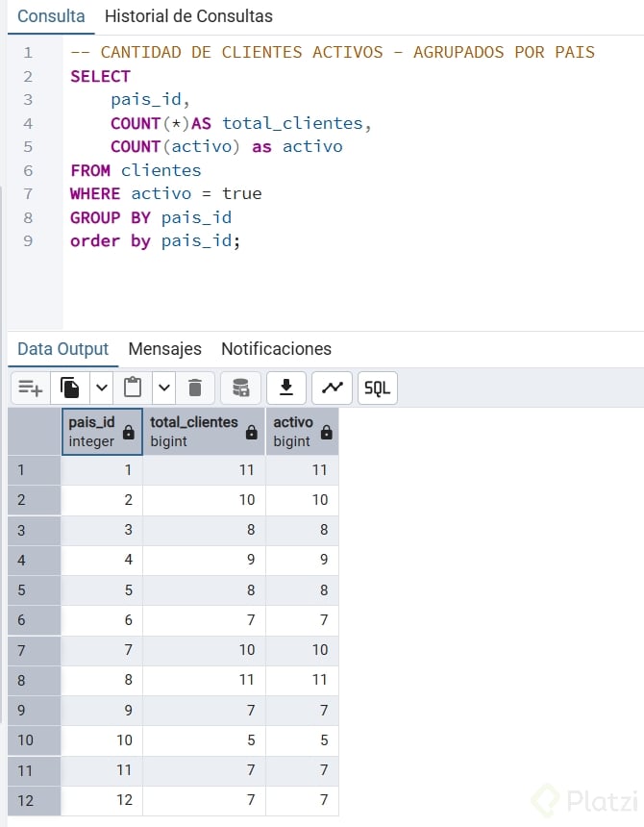Copy selected rows with the Copy icon
The width and height of the screenshot is (644, 827).
pos(70,388)
